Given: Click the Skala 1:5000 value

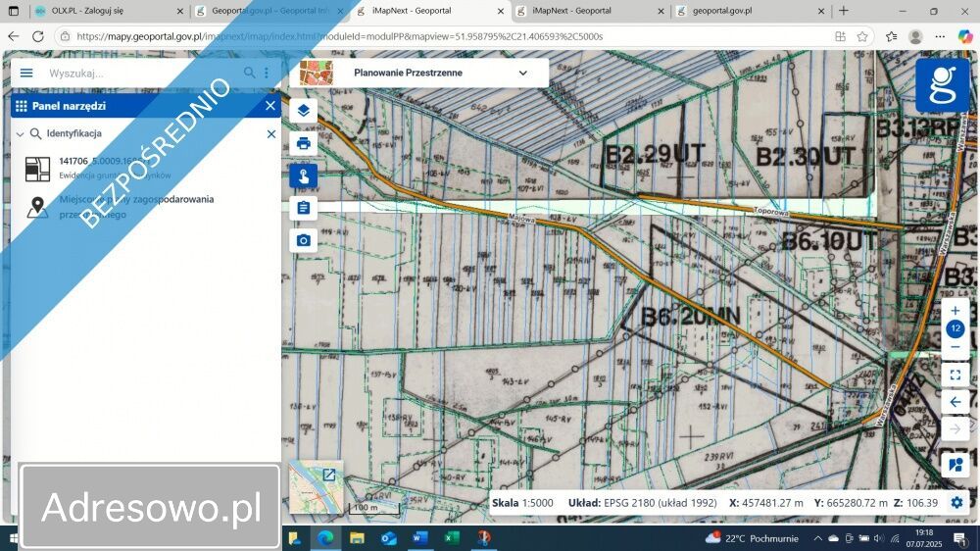Looking at the screenshot, I should coord(538,503).
